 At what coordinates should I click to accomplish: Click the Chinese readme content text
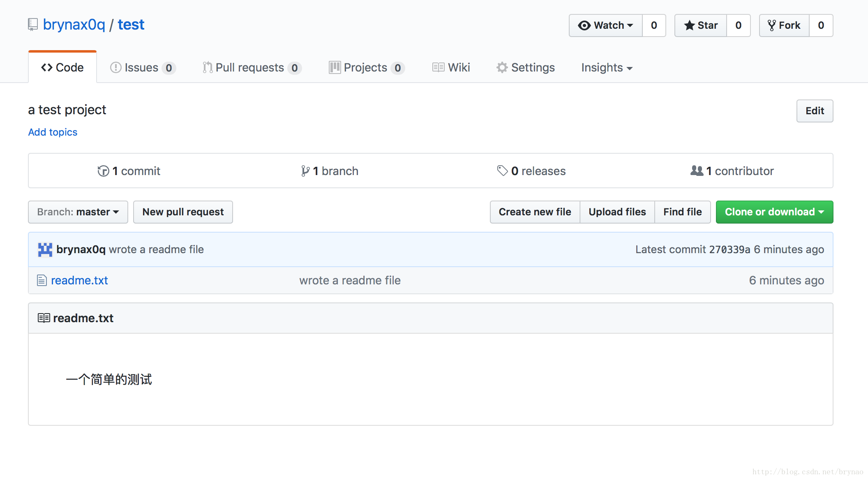(109, 379)
